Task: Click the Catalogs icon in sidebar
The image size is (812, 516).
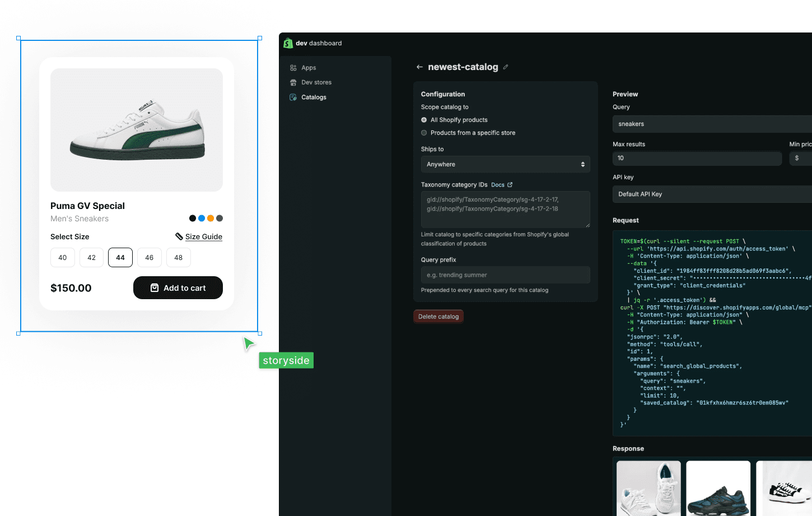Action: point(293,97)
